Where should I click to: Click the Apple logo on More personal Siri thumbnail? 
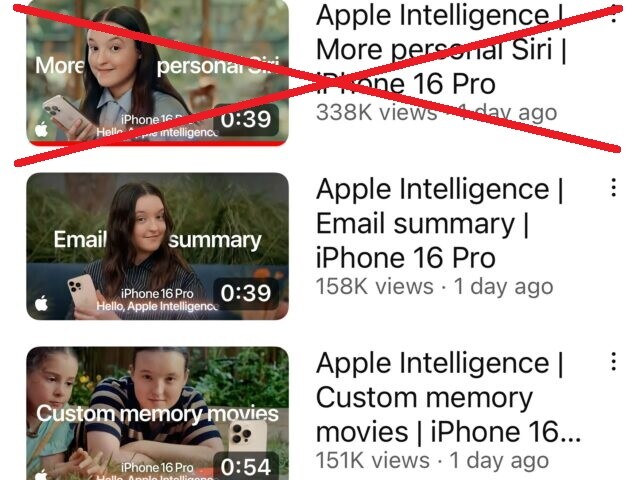[41, 129]
